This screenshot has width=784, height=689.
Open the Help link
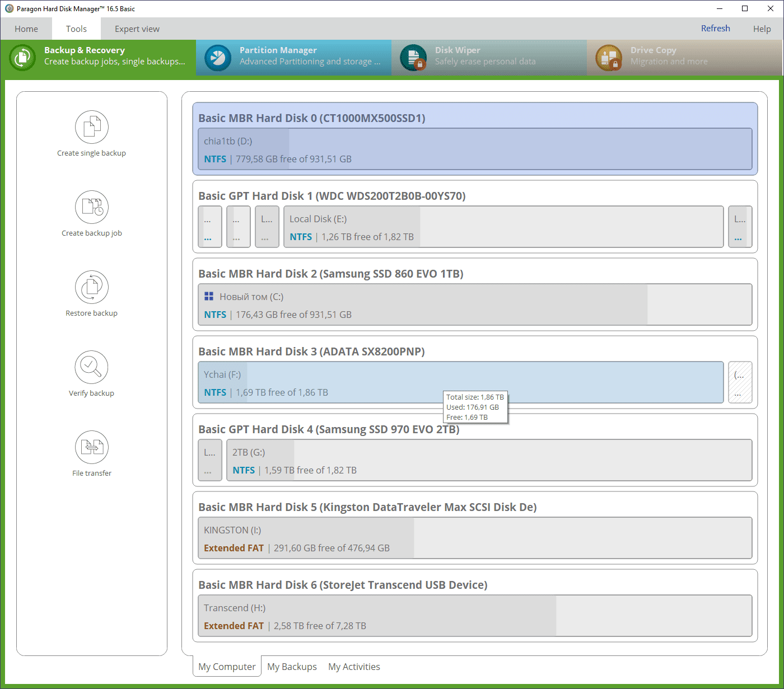[x=762, y=29]
